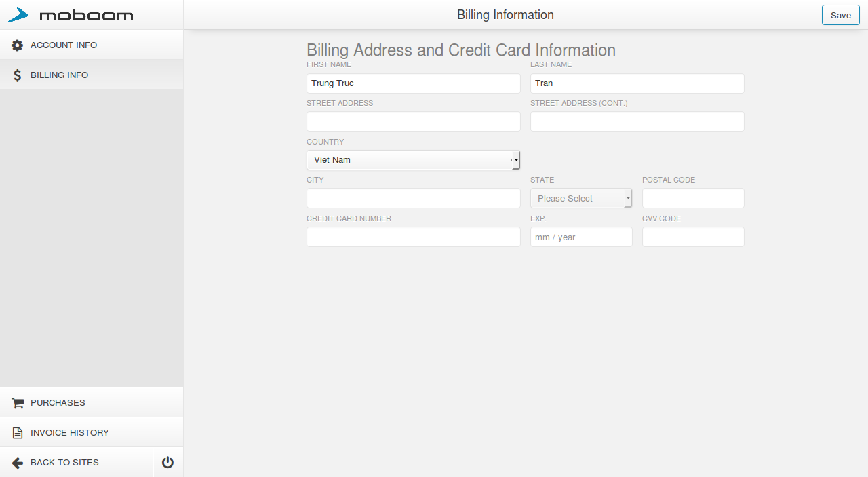The width and height of the screenshot is (868, 477).
Task: Click the Purchases shopping cart icon
Action: (18, 403)
